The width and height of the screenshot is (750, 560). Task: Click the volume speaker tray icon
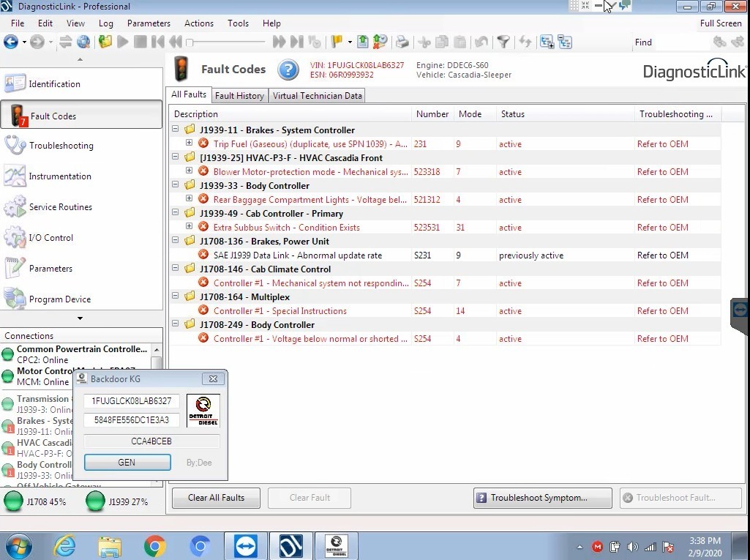click(632, 546)
